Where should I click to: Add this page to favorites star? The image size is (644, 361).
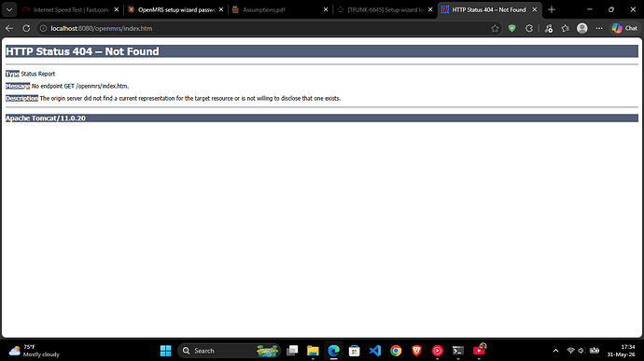(x=495, y=28)
